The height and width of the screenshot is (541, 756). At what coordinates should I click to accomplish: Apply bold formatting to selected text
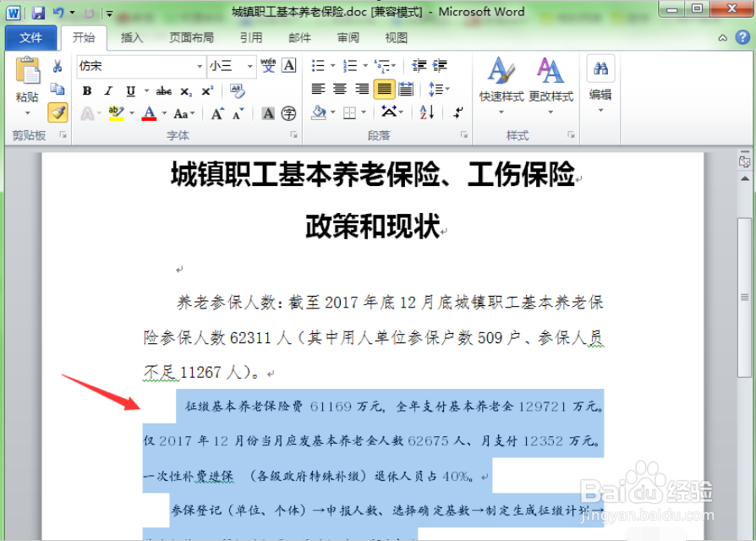coord(86,91)
